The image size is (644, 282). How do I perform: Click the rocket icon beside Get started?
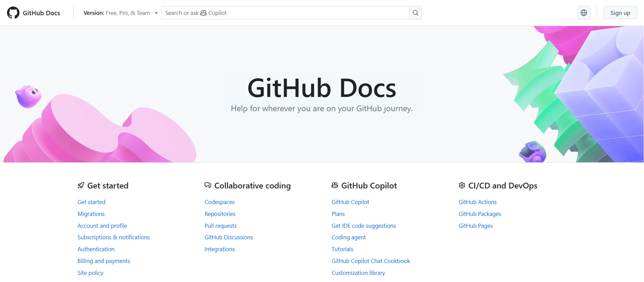(x=81, y=185)
